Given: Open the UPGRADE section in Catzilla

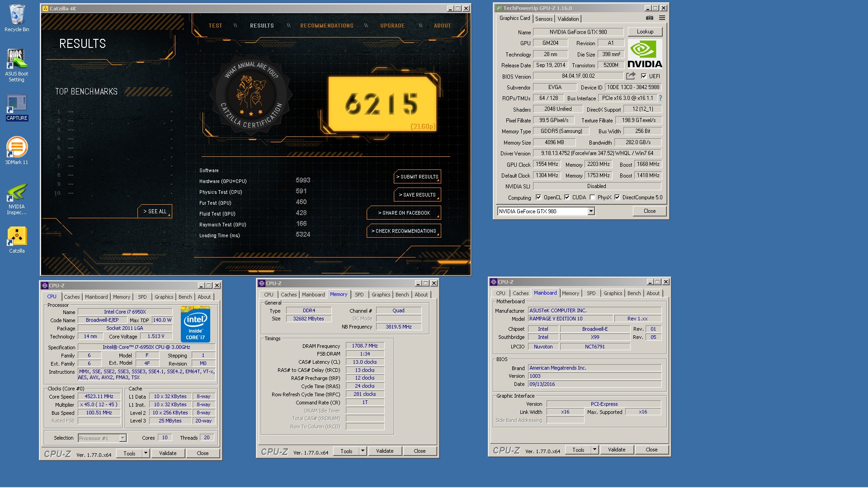Looking at the screenshot, I should click(392, 26).
